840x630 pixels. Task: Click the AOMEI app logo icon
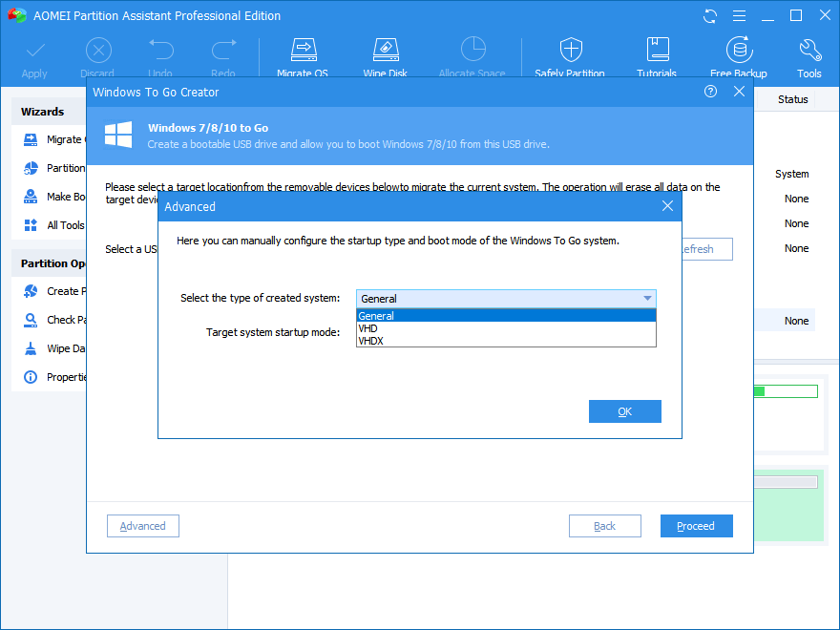[x=17, y=15]
